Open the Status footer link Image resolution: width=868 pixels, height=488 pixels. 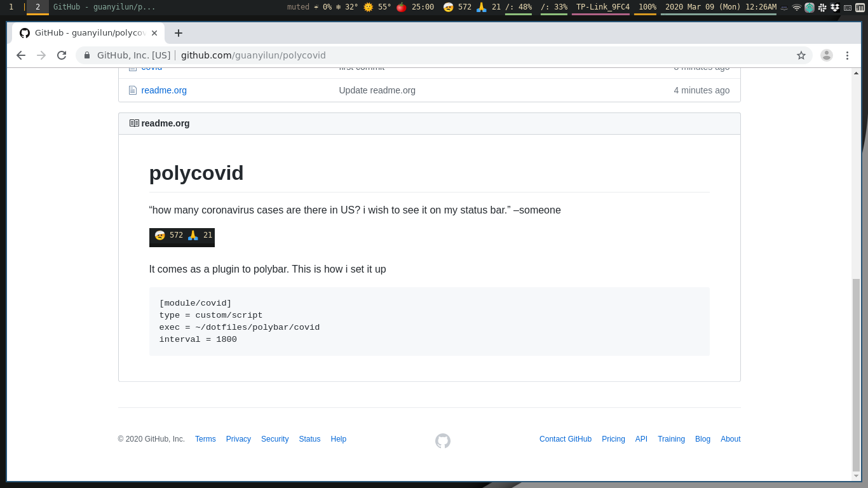309,439
